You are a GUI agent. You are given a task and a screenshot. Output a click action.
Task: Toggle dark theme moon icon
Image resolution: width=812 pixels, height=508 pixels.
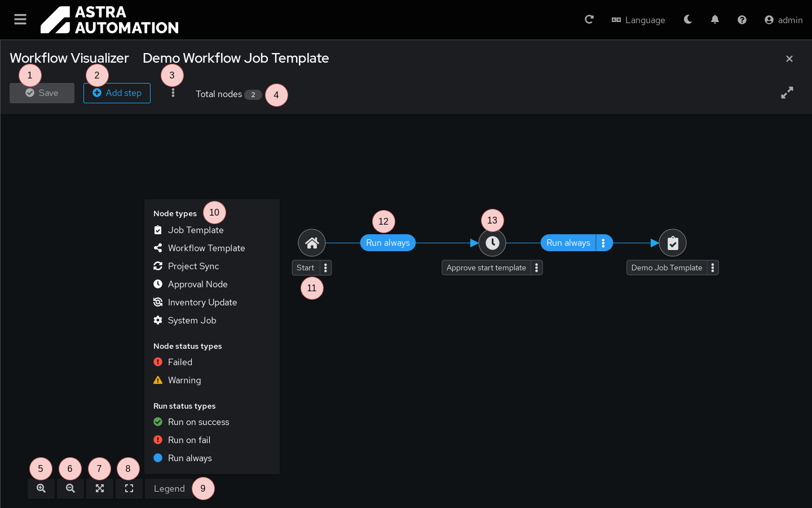coord(688,20)
